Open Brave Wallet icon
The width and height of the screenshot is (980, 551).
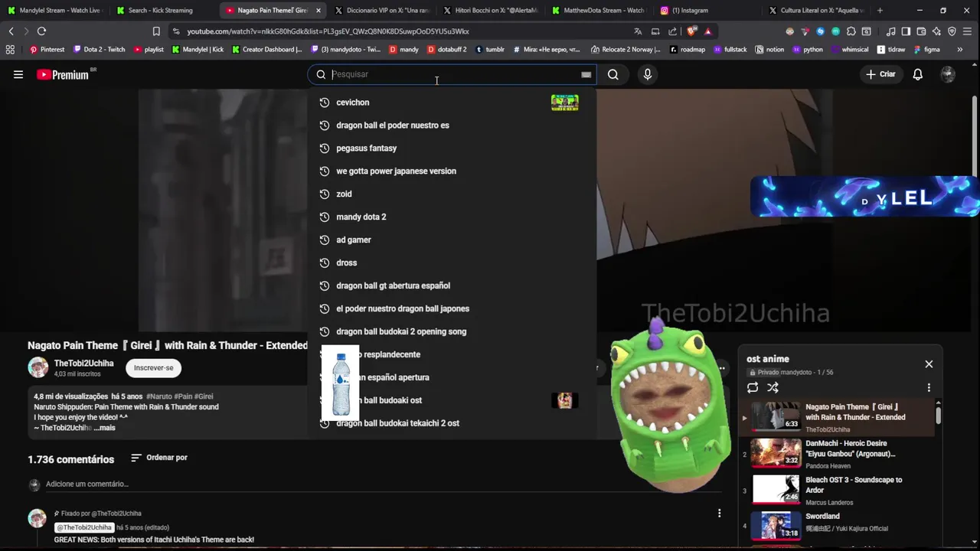click(921, 31)
